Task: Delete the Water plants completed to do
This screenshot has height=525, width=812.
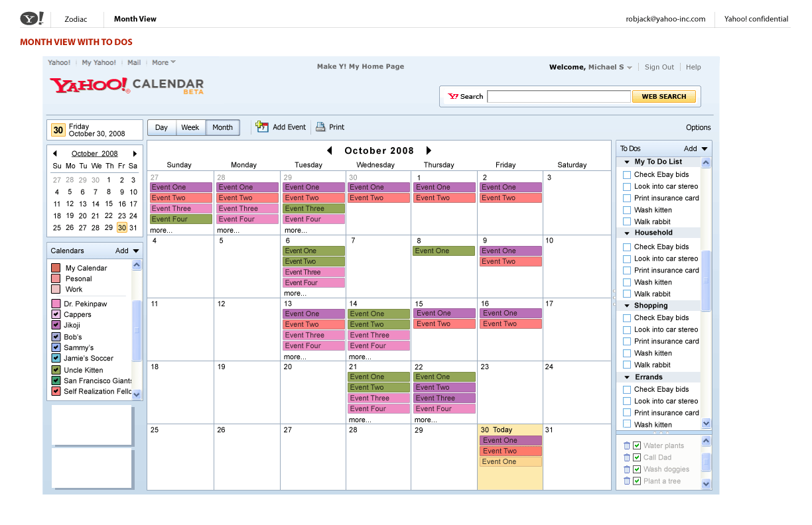Action: click(x=627, y=445)
